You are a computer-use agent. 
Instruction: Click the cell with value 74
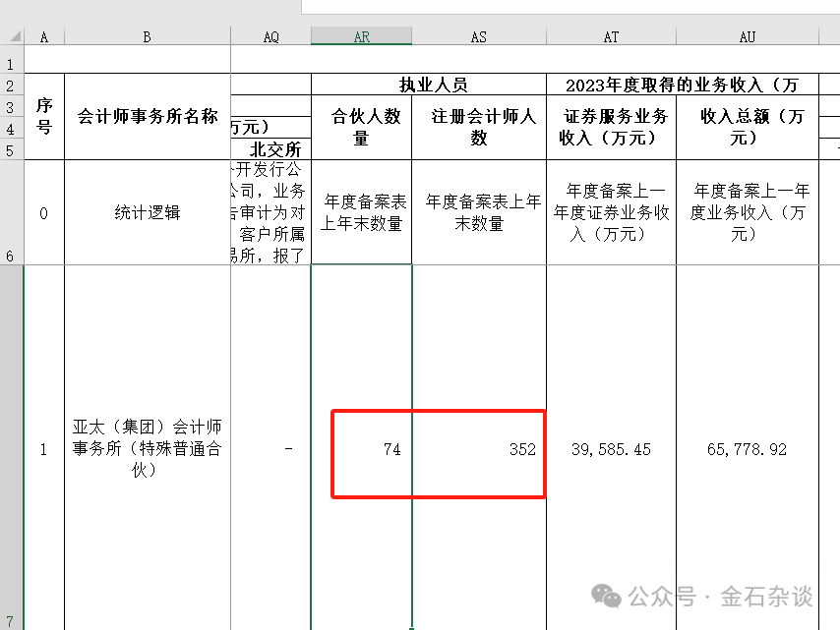coord(362,448)
